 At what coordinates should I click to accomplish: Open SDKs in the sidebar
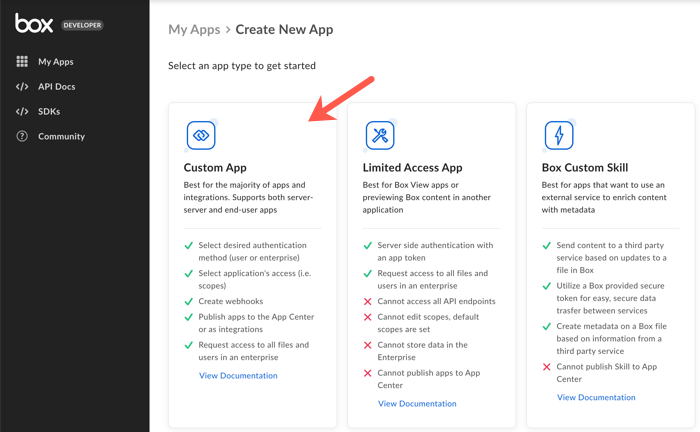click(x=49, y=112)
